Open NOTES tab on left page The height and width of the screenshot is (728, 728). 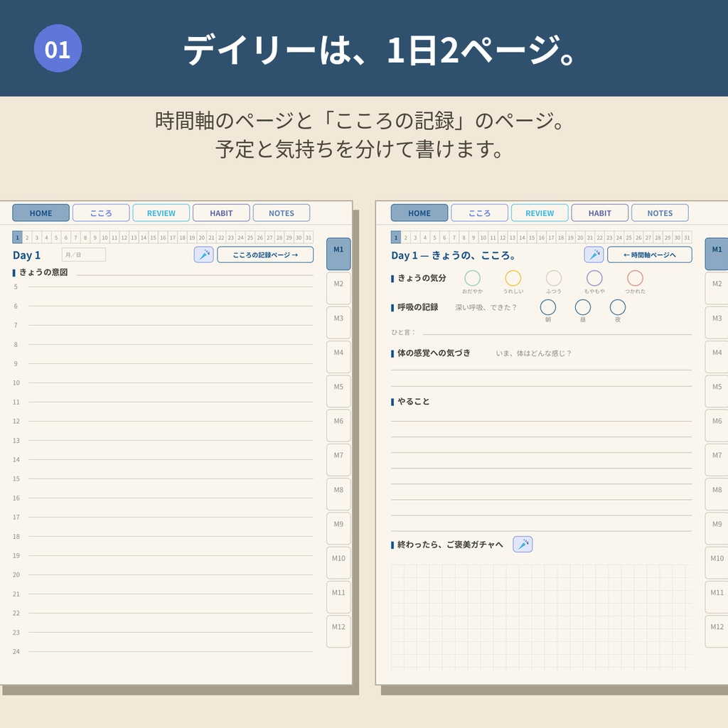pyautogui.click(x=282, y=213)
